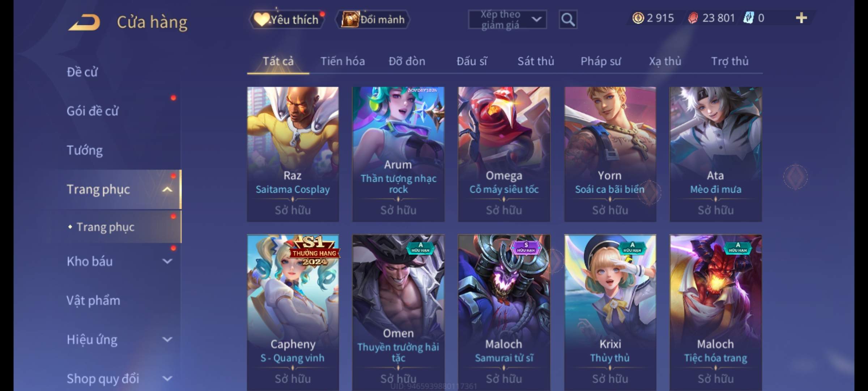Open Gói đề cử in sidebar
The image size is (868, 391).
point(93,111)
